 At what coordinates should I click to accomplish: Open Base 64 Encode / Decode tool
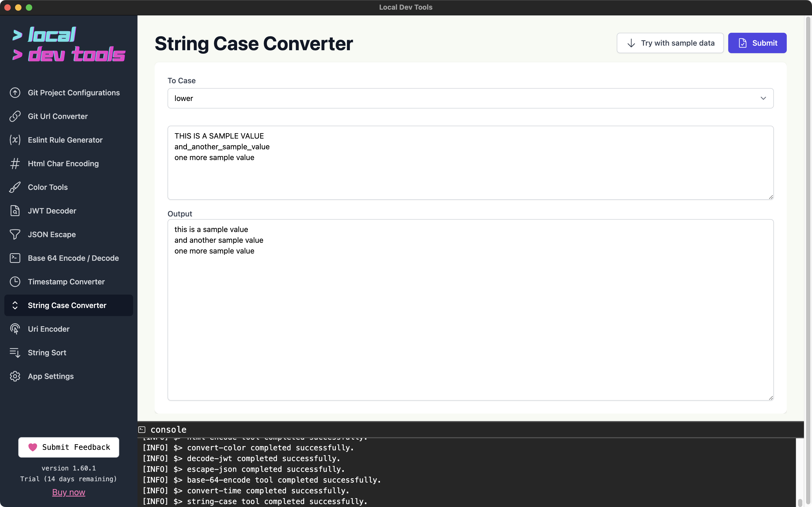[69, 258]
